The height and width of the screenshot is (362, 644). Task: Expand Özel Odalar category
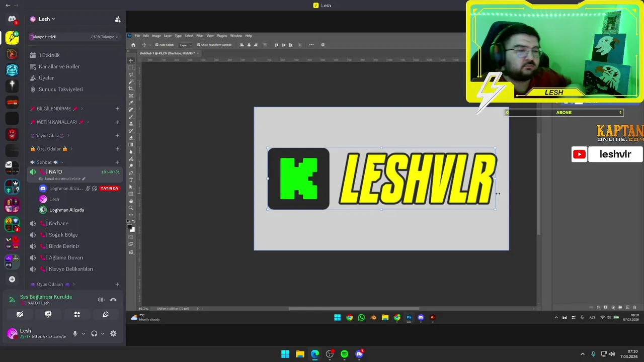pyautogui.click(x=51, y=149)
